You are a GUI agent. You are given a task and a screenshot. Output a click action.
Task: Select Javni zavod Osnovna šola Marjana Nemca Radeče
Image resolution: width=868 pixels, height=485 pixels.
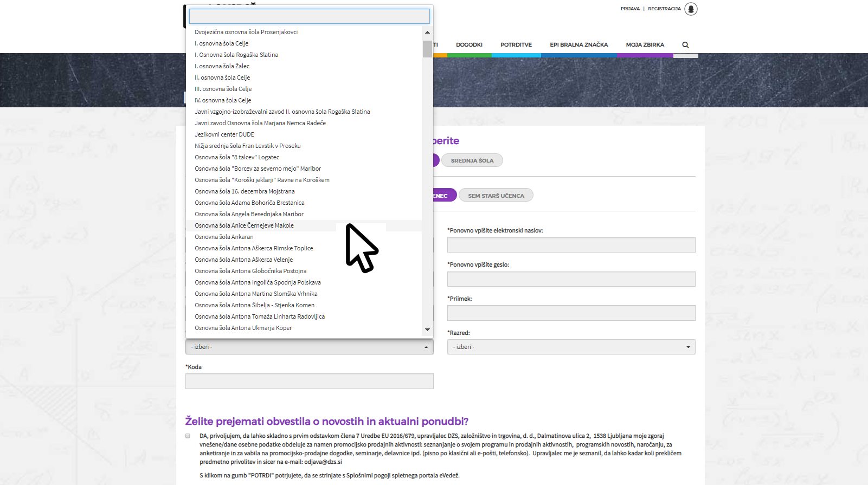(x=304, y=123)
